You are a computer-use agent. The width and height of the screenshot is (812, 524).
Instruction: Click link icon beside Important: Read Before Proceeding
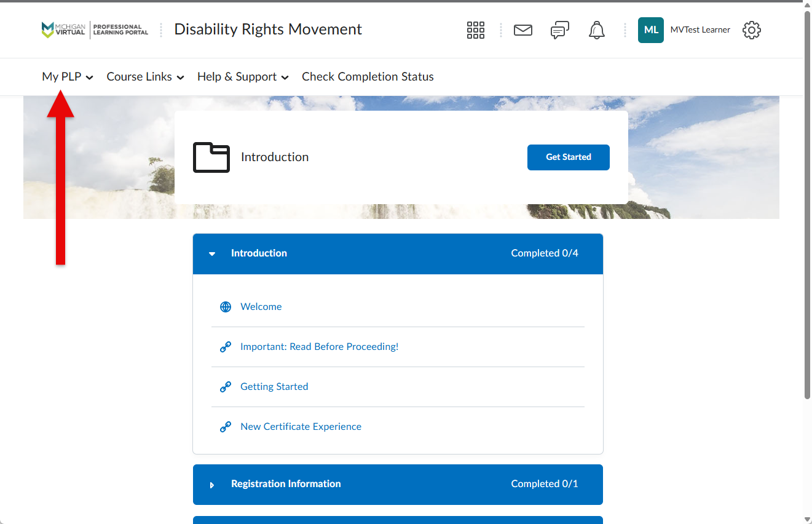tap(226, 347)
